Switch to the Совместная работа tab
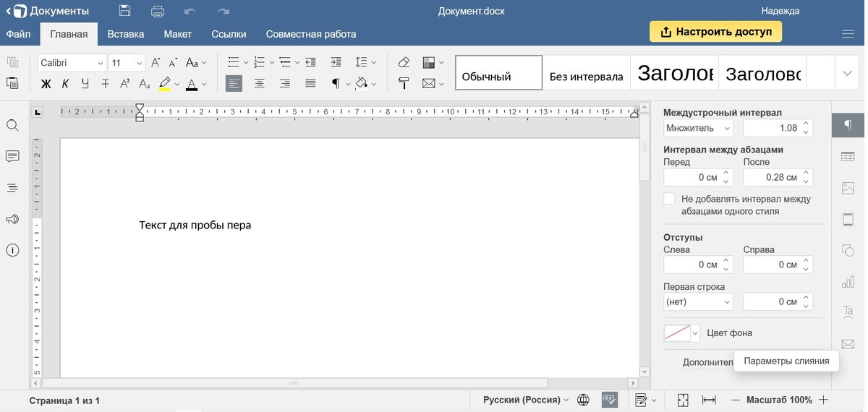Viewport: 868px width, 412px height. coord(311,34)
